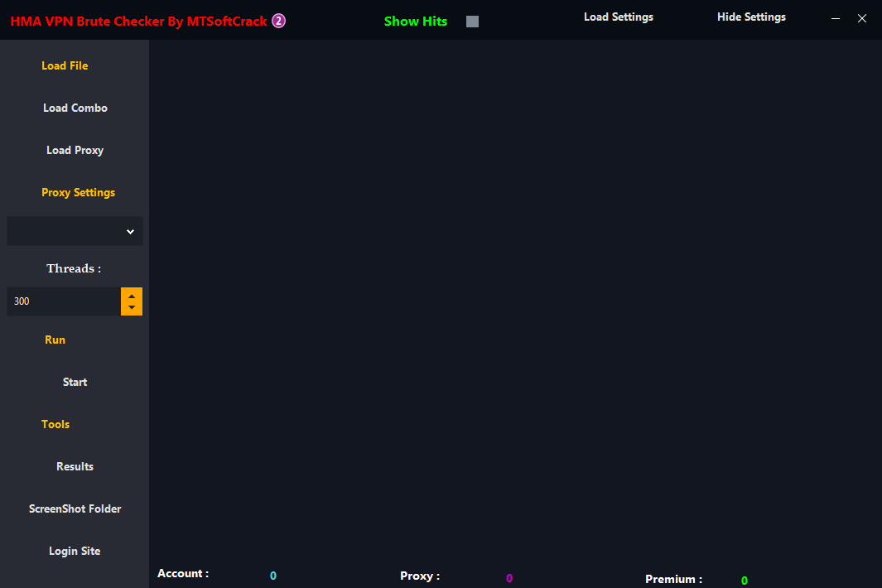This screenshot has height=588, width=882.
Task: Click Hide Settings in the title bar
Action: pyautogui.click(x=751, y=17)
